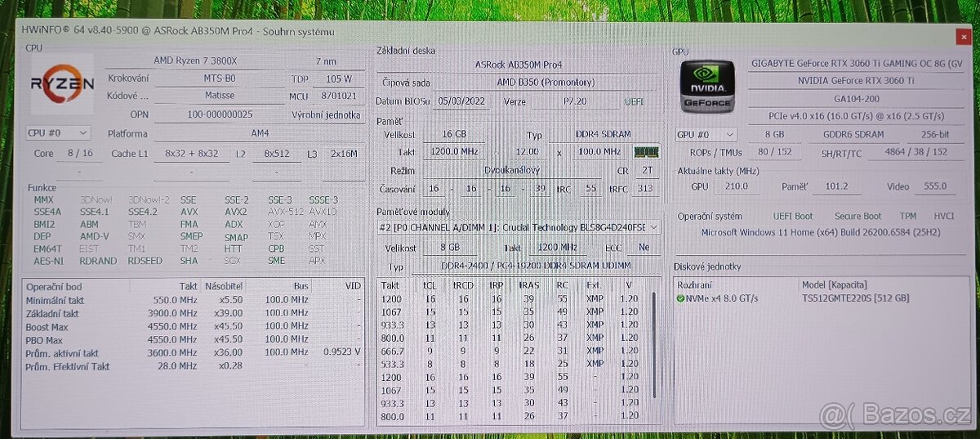Click the GA104-200 GPU chip field

pos(856,99)
